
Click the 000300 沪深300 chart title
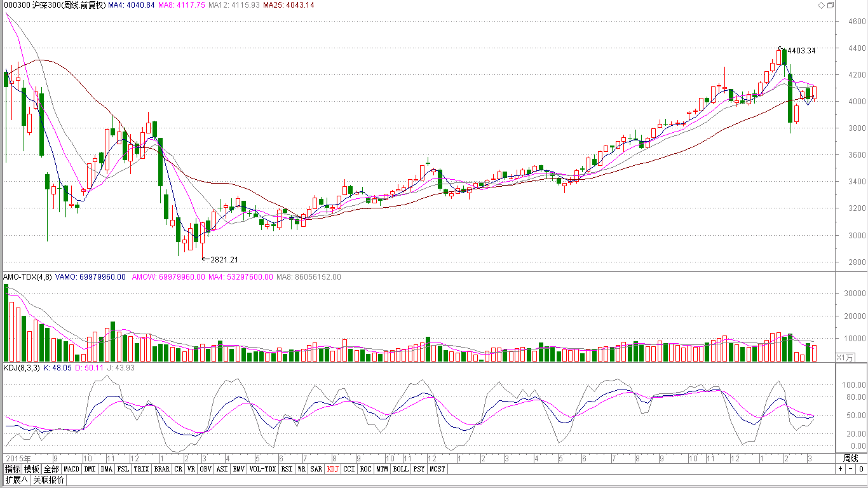(x=53, y=5)
